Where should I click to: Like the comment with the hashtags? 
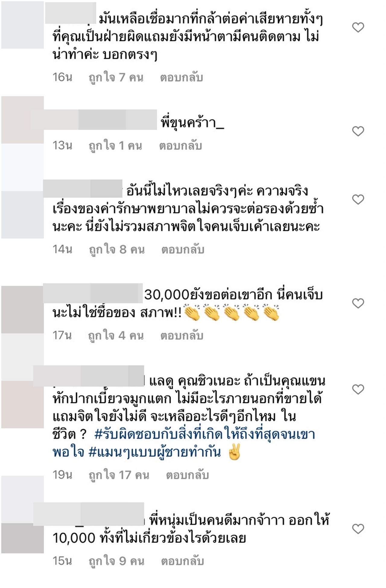(x=358, y=389)
